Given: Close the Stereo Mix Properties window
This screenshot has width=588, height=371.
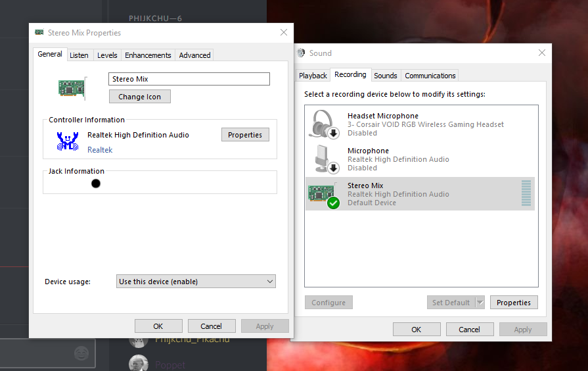Looking at the screenshot, I should pyautogui.click(x=284, y=32).
